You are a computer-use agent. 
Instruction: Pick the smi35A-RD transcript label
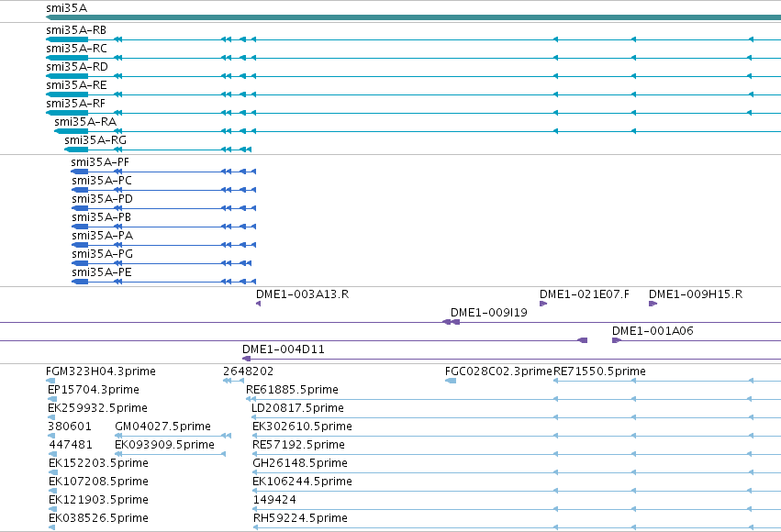[77, 67]
